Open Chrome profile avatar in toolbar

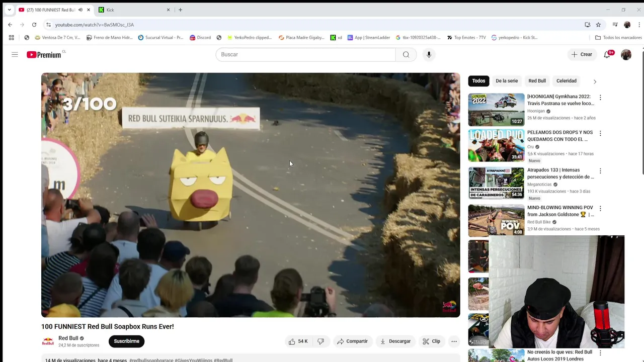627,25
